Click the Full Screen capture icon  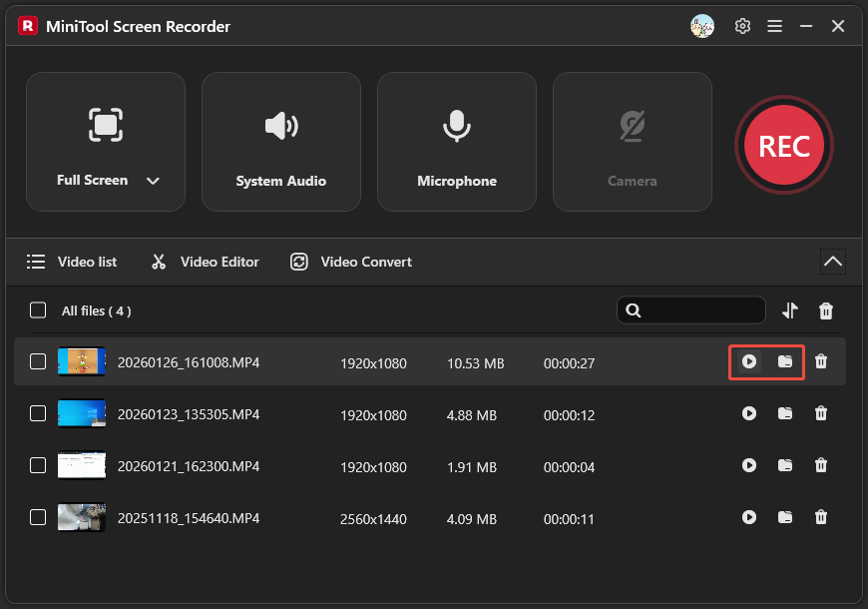[106, 125]
